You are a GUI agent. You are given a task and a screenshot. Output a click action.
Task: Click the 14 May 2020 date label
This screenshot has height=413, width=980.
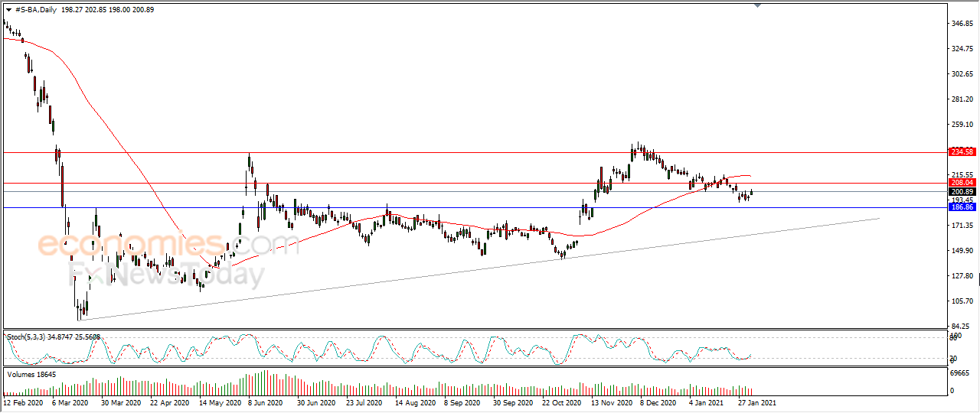click(218, 402)
